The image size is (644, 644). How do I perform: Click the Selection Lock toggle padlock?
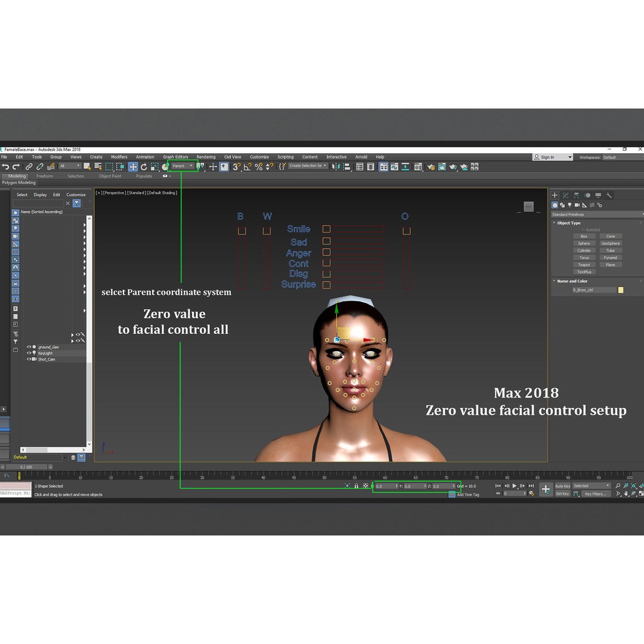356,486
